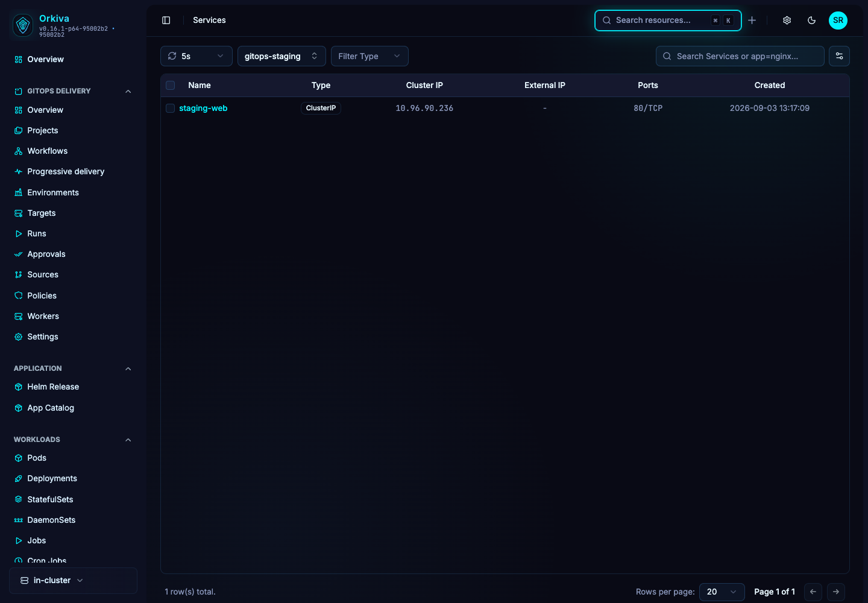
Task: Select the staging-web row checkbox
Action: (171, 109)
